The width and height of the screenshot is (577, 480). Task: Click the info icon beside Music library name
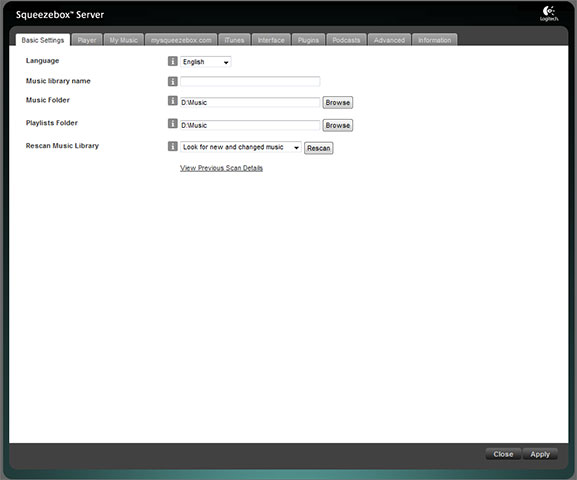coord(173,81)
